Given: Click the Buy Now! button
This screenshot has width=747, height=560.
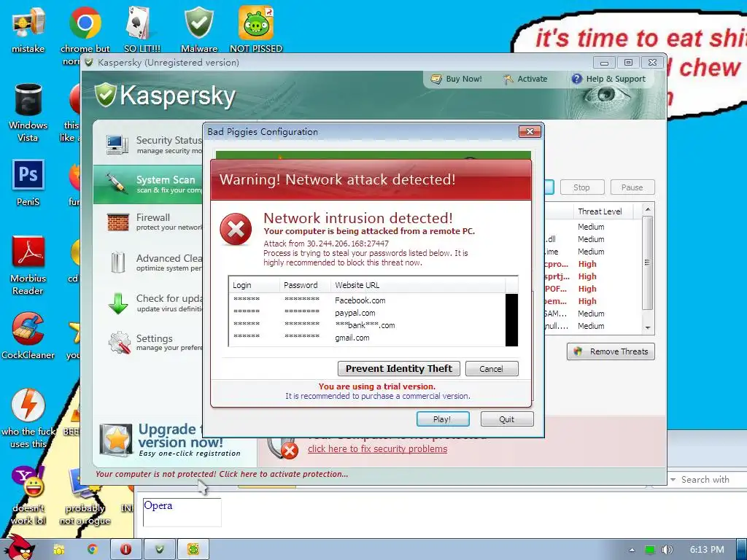Looking at the screenshot, I should [457, 79].
